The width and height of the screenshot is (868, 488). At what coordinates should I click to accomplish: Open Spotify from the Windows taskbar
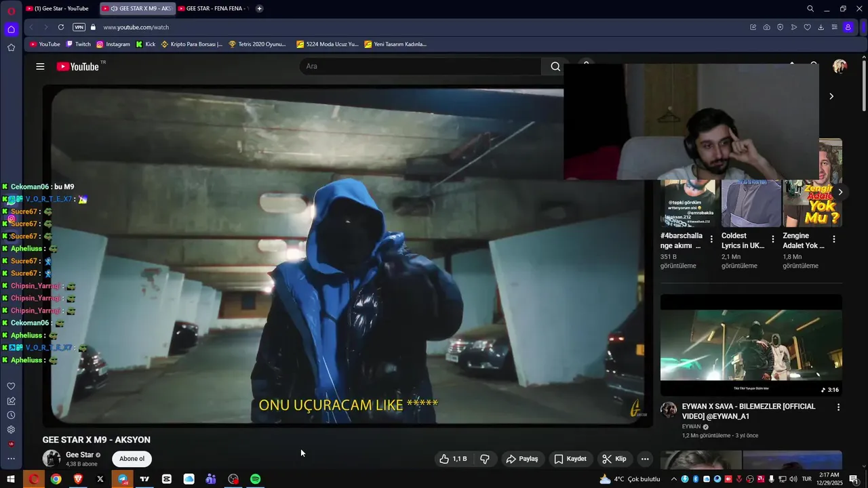[256, 479]
